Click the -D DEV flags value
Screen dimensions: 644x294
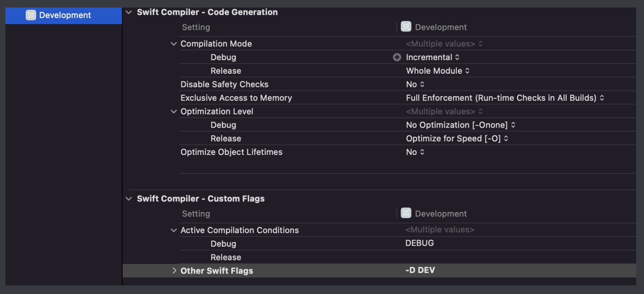pyautogui.click(x=420, y=270)
